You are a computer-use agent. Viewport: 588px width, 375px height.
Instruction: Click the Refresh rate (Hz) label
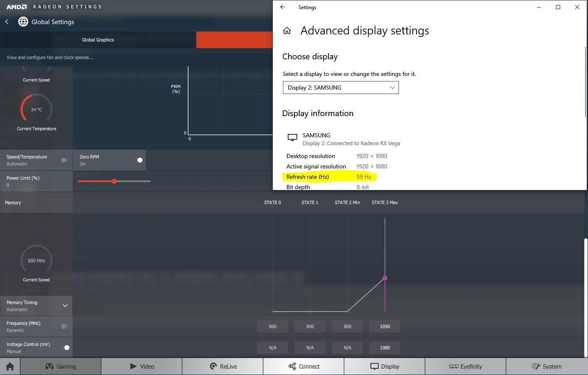click(x=308, y=177)
